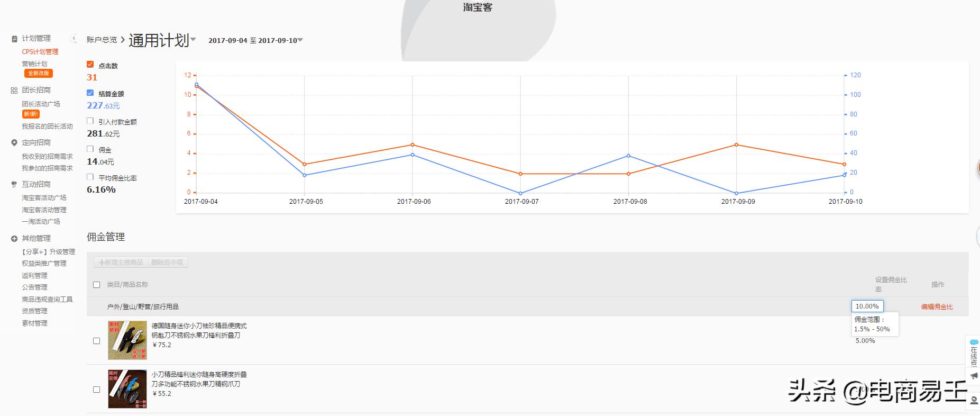Click orange data point at 2017-09-09
The height and width of the screenshot is (416, 980).
[736, 145]
